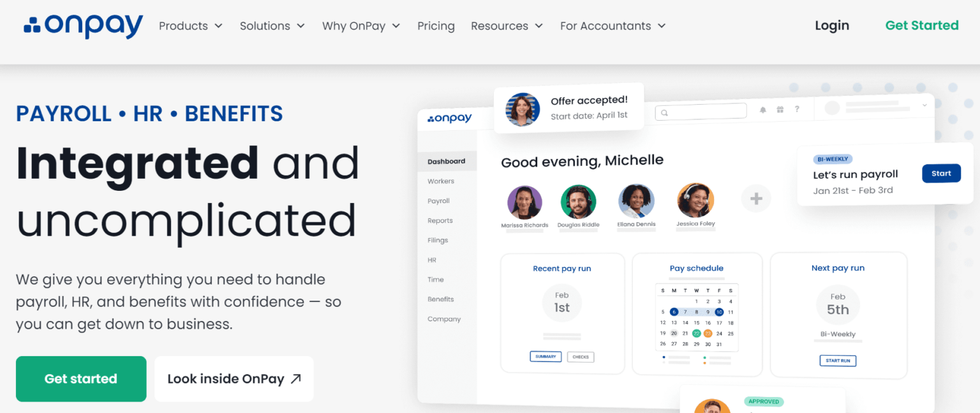This screenshot has height=413, width=980.
Task: Click the dashboard search input field
Action: pyautogui.click(x=701, y=110)
